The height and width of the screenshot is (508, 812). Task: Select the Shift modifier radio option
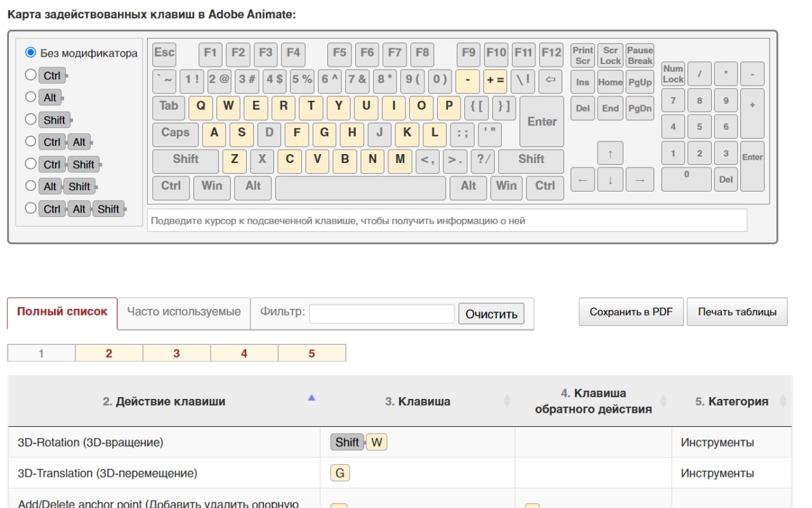tap(30, 119)
